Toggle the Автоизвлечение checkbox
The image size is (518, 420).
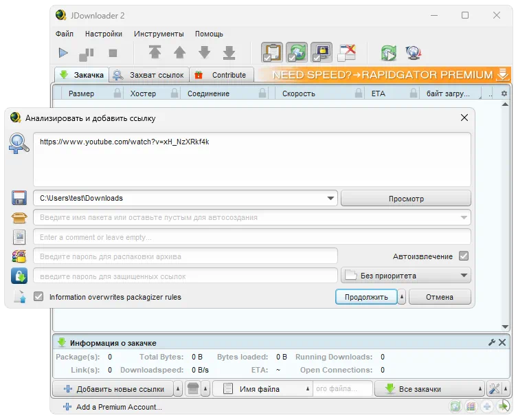[x=464, y=256]
